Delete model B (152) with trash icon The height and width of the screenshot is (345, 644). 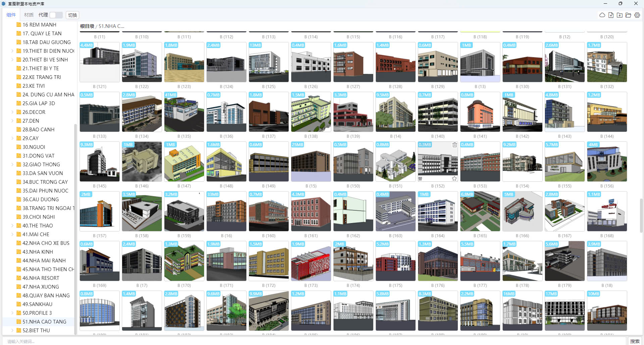click(454, 145)
